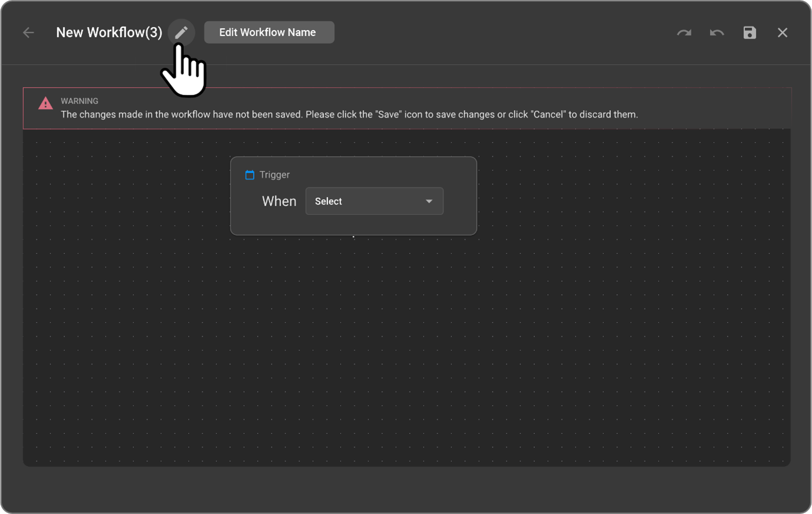This screenshot has height=514, width=812.
Task: Expand the dropdown using its caret arrow
Action: [429, 201]
